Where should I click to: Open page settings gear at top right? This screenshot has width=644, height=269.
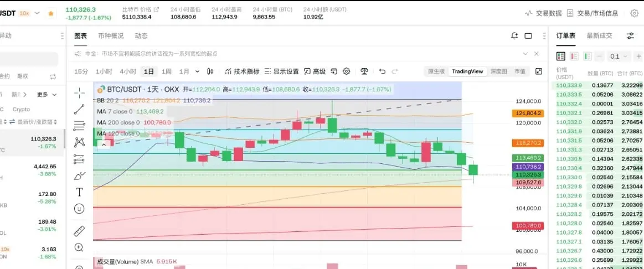point(635,13)
